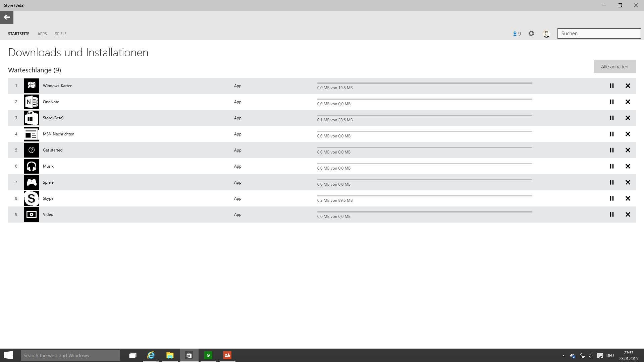This screenshot has width=644, height=362.
Task: Click the Get started app icon
Action: point(32,150)
